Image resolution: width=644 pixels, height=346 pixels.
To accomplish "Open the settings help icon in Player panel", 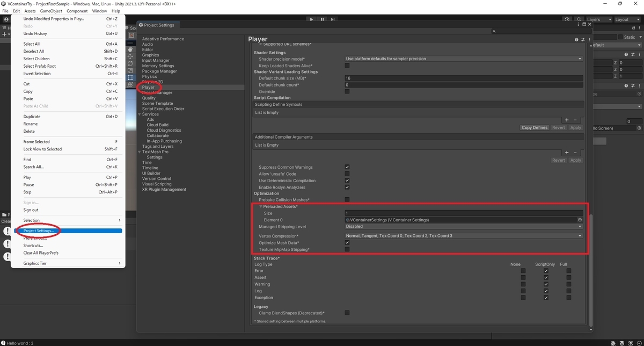I will point(576,39).
